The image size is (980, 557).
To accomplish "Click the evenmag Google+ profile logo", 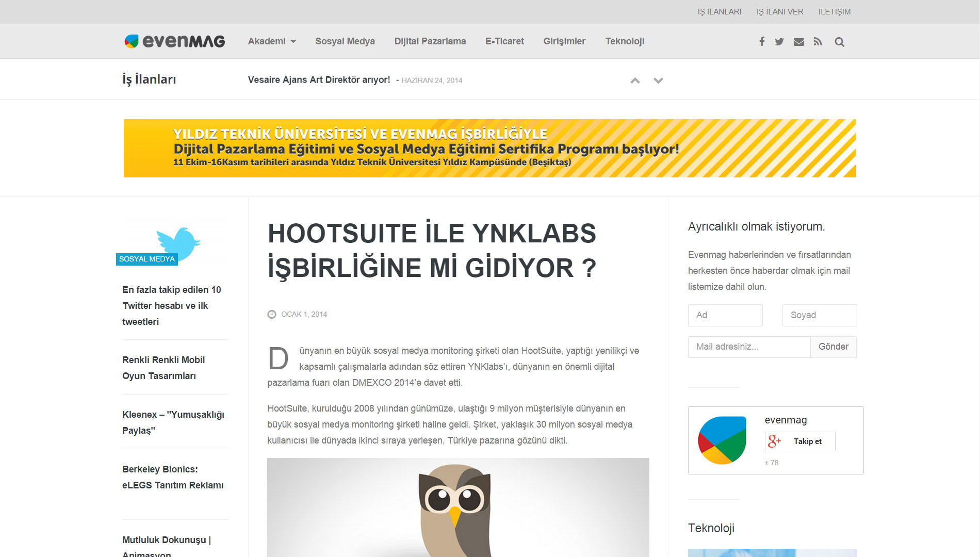I will click(722, 440).
